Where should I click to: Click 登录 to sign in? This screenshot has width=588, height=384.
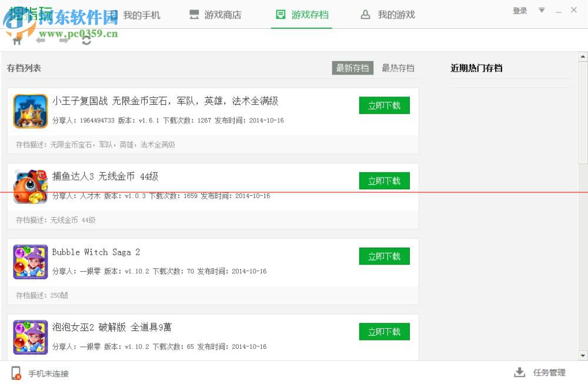point(519,10)
